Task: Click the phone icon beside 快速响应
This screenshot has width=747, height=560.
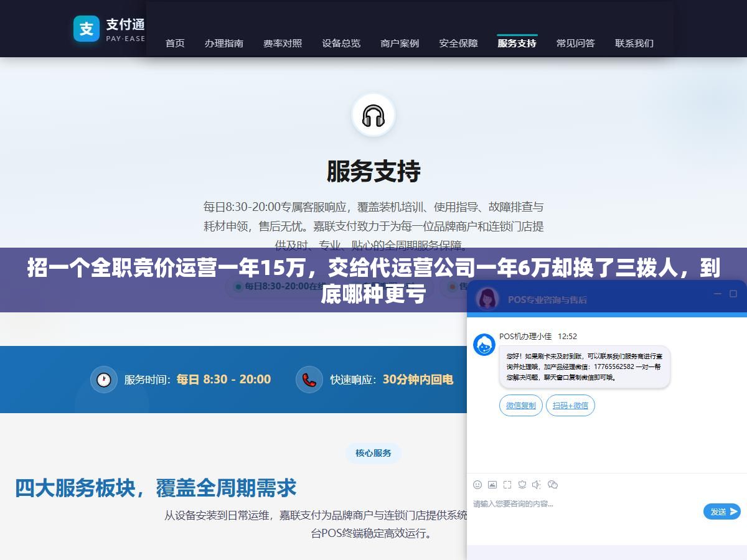Action: 309,380
